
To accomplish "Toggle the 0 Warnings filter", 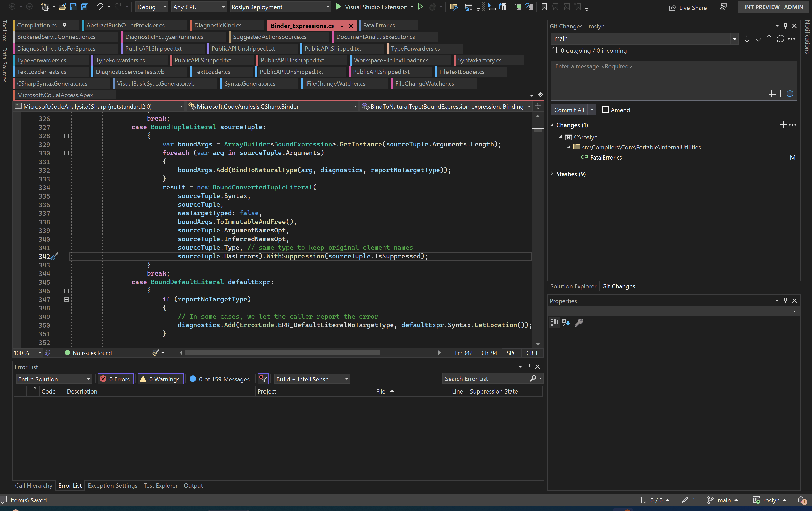I will 160,379.
